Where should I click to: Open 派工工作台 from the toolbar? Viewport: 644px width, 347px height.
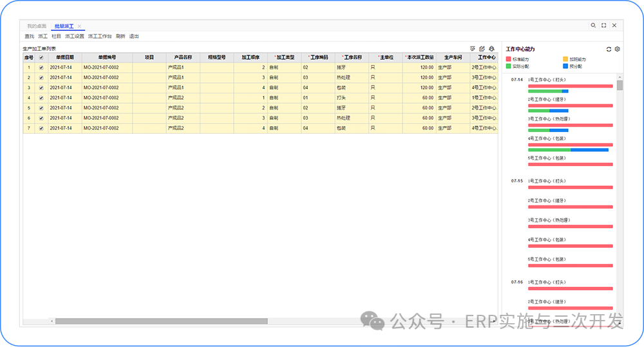click(x=100, y=37)
